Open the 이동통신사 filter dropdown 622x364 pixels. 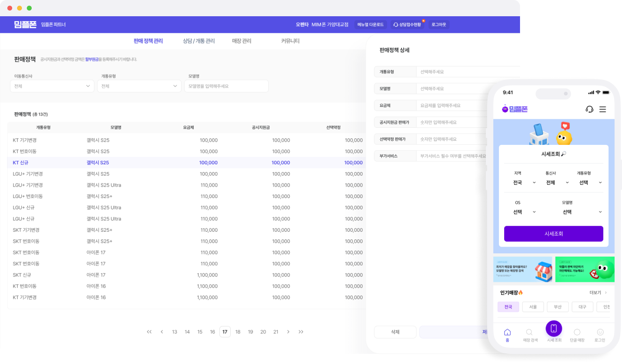point(52,86)
